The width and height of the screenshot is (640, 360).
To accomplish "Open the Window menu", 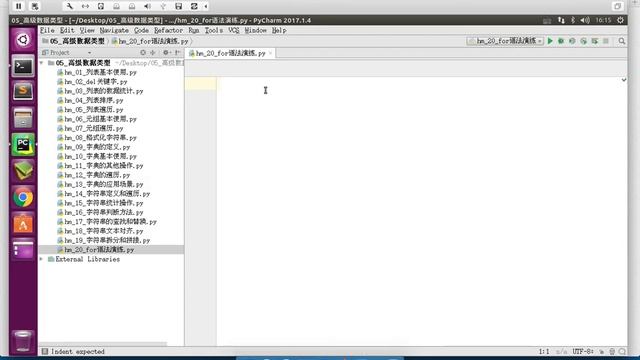I will (x=256, y=31).
